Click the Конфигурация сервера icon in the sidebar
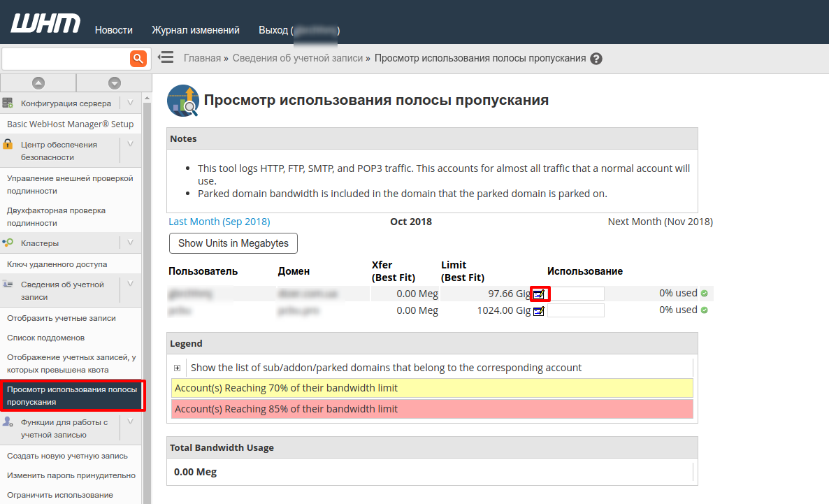The image size is (829, 504). 7,103
